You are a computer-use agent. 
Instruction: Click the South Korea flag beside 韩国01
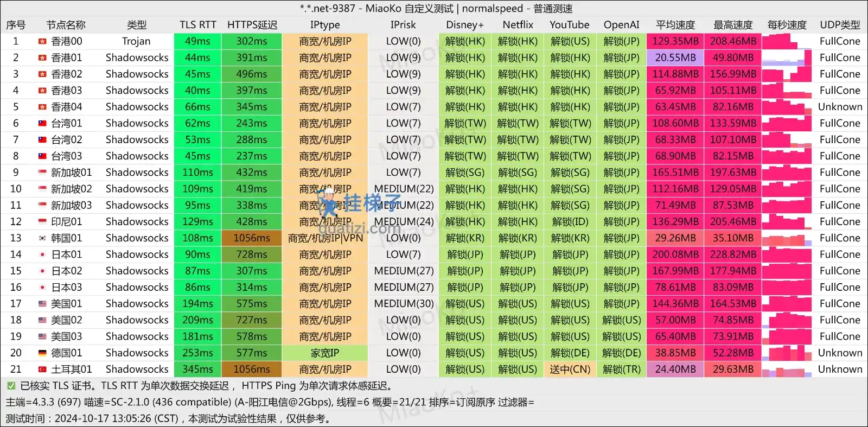point(42,238)
